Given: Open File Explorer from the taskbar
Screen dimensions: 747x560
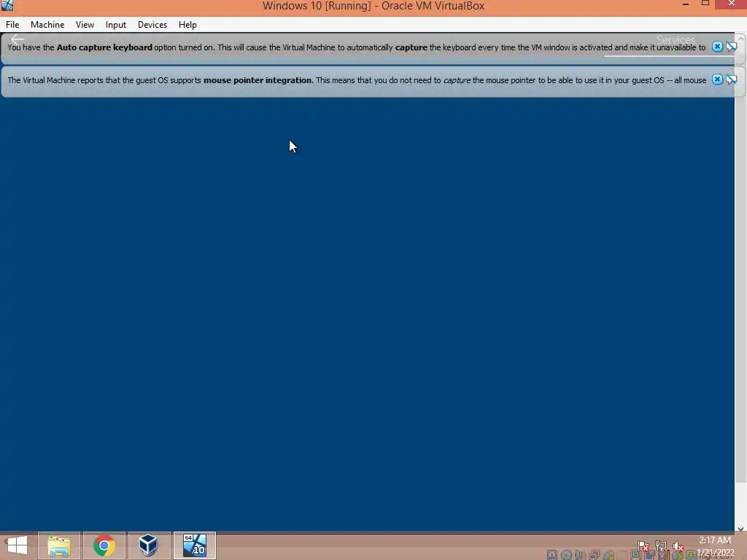Looking at the screenshot, I should (59, 545).
